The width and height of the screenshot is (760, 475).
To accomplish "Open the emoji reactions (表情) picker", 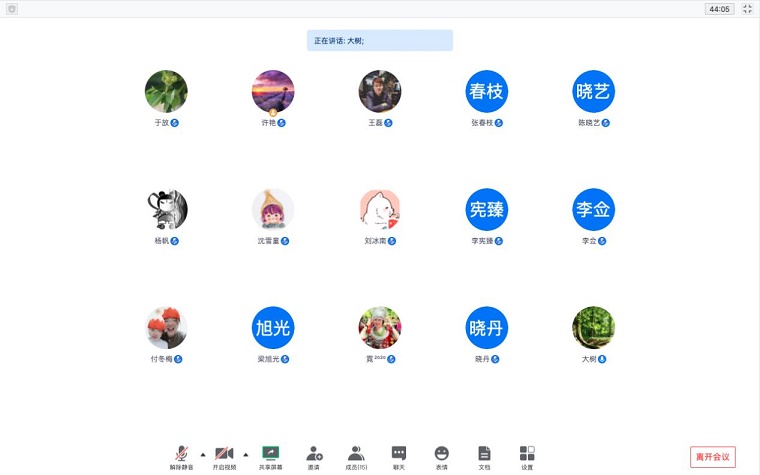I will [442, 455].
